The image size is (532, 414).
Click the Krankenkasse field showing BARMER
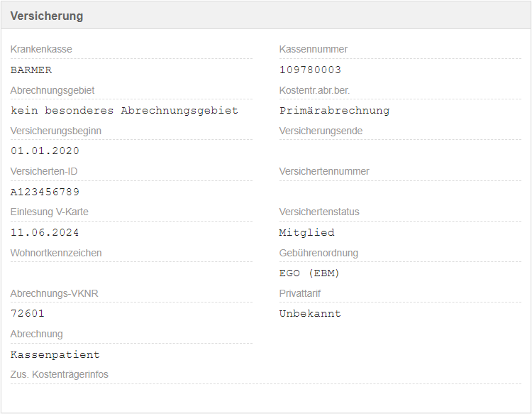click(31, 70)
